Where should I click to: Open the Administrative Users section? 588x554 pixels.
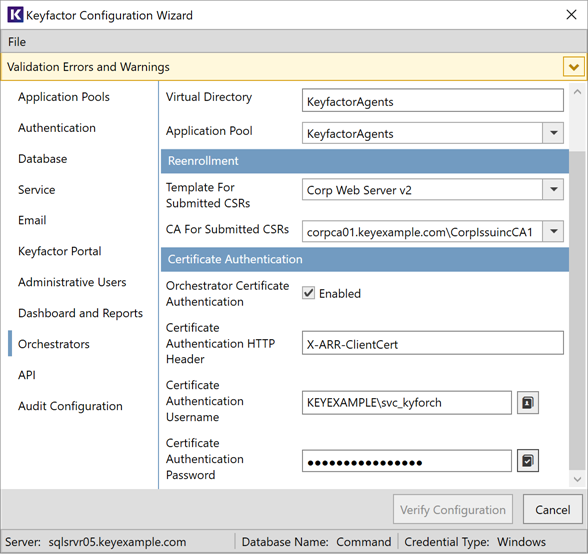72,282
